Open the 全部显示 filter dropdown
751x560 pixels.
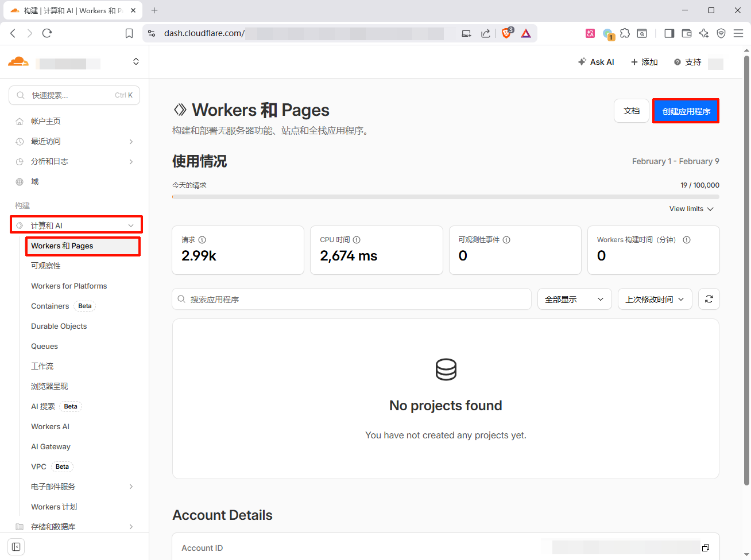tap(574, 299)
